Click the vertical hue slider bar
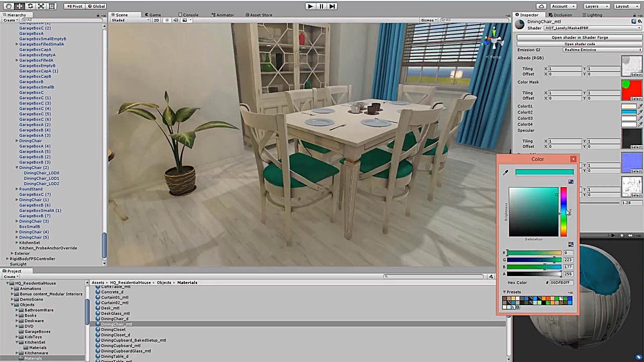 coord(563,212)
